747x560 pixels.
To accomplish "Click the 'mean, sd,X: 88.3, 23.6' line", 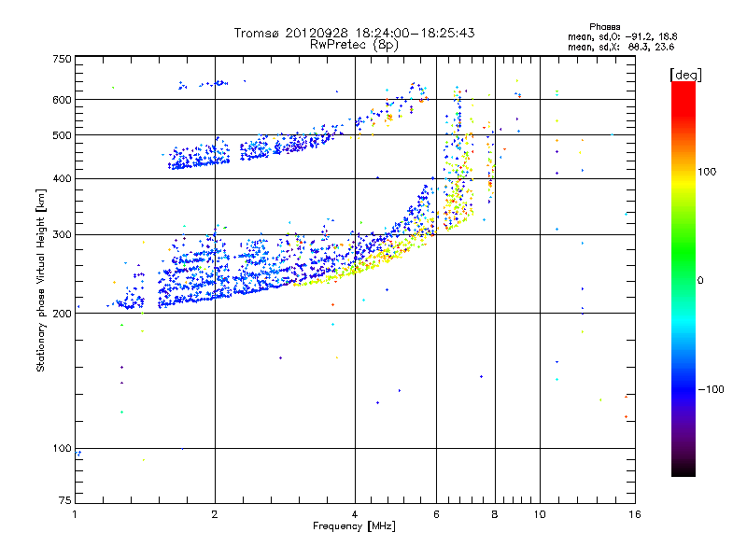I will [x=621, y=47].
